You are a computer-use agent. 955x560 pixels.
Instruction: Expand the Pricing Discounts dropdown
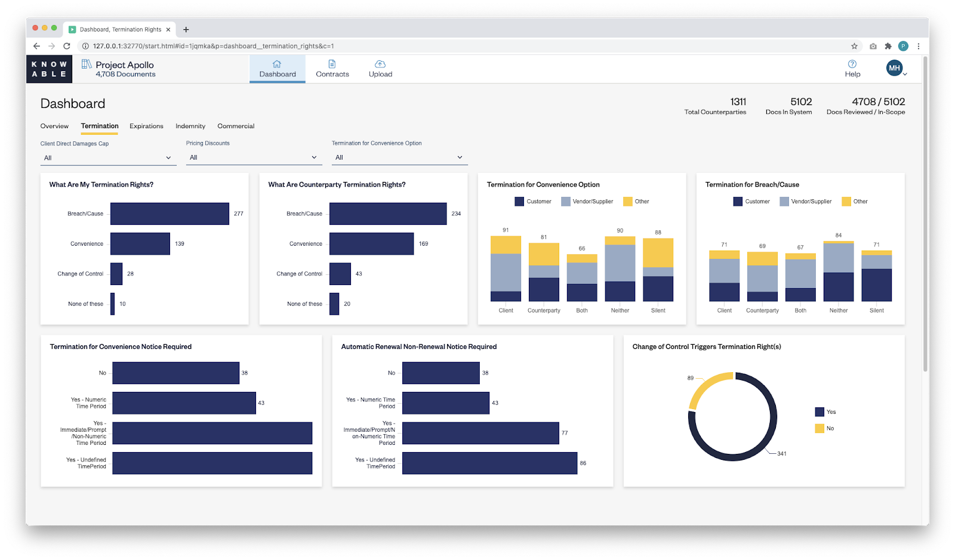pos(254,157)
